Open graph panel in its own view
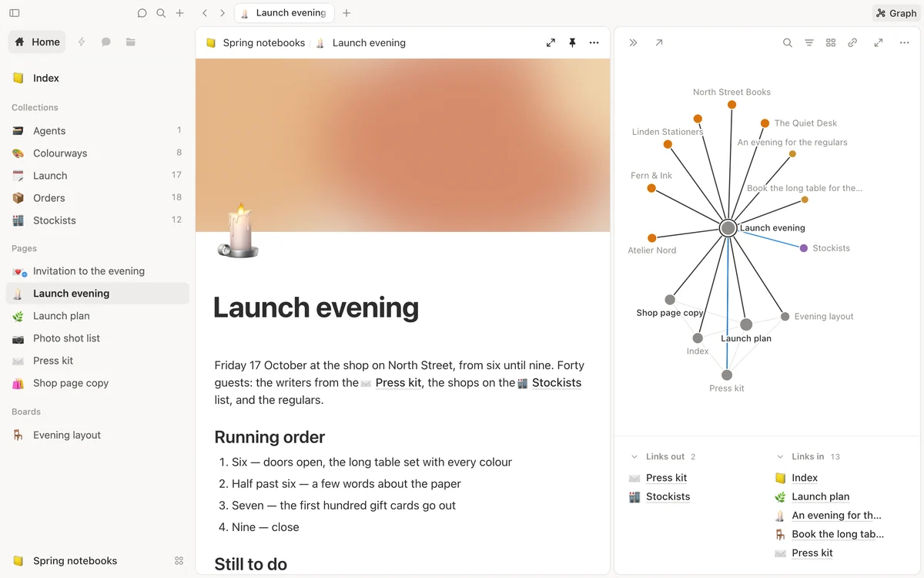 tap(659, 43)
